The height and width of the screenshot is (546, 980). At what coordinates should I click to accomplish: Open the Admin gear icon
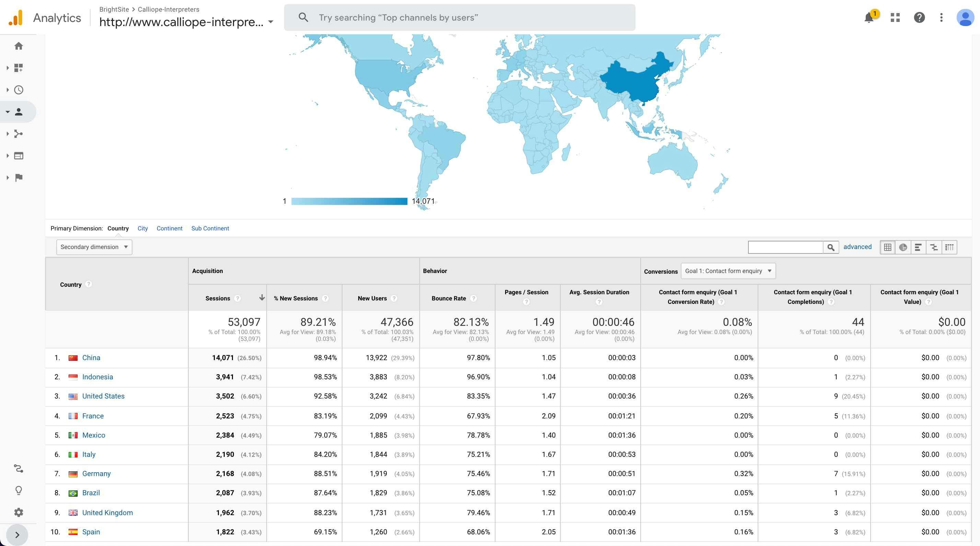pyautogui.click(x=18, y=512)
